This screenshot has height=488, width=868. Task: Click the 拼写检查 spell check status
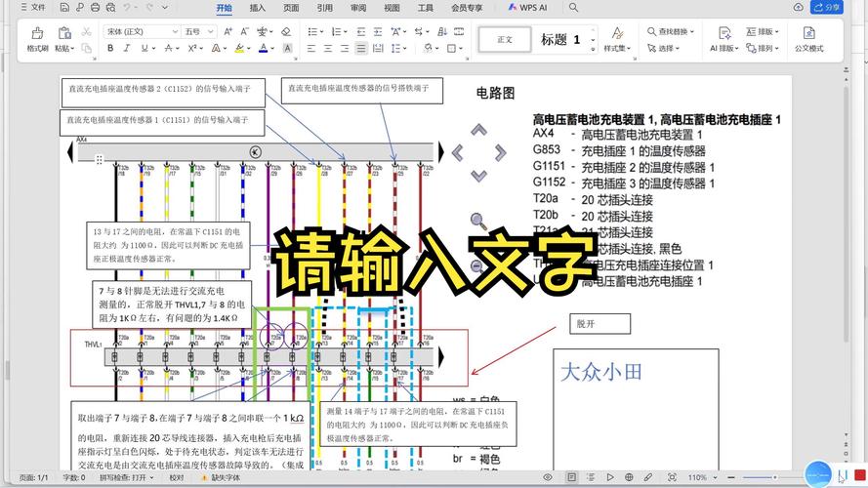pyautogui.click(x=127, y=477)
